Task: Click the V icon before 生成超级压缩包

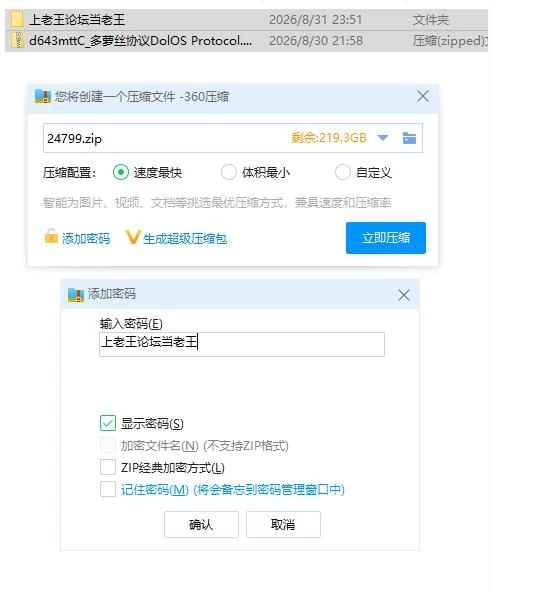Action: (x=133, y=238)
